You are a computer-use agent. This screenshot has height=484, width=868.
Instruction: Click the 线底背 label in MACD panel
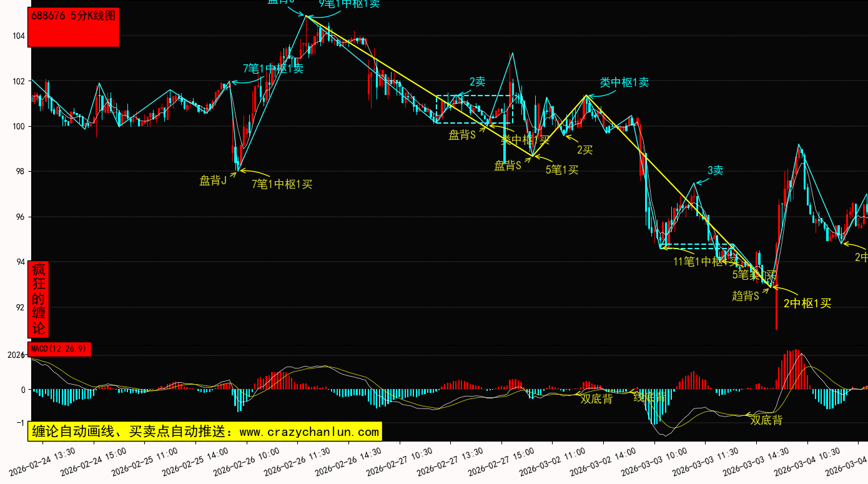tap(649, 397)
